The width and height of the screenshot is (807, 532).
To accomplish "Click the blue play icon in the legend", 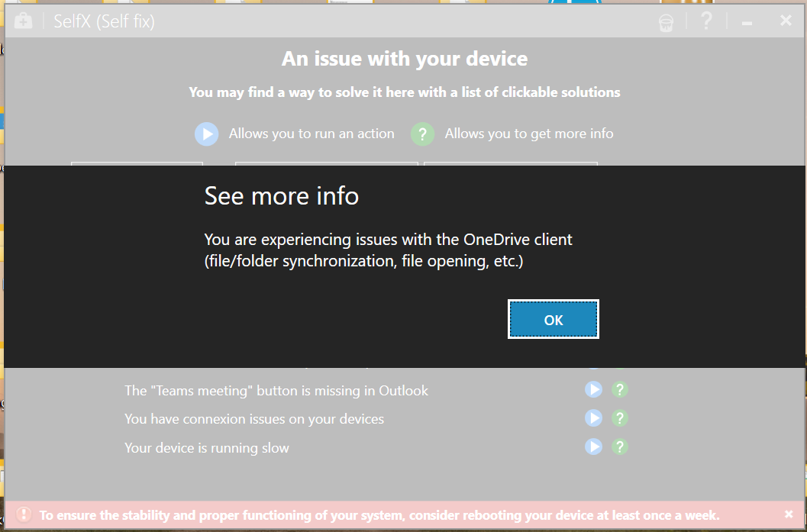I will tap(206, 134).
